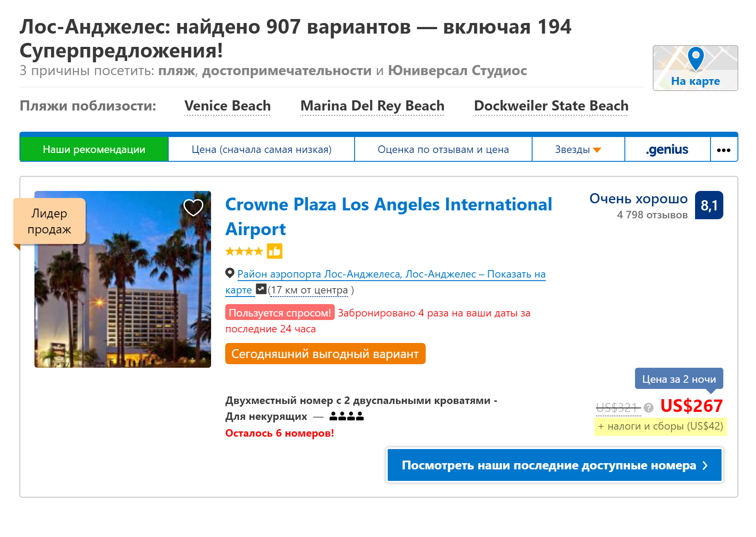Click the 8,1 review score badge

click(x=709, y=205)
